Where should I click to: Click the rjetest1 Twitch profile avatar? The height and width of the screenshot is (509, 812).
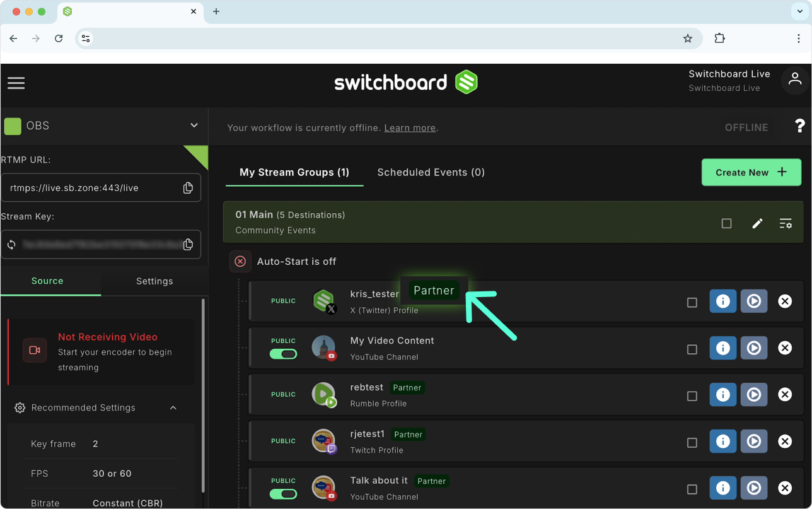point(324,441)
